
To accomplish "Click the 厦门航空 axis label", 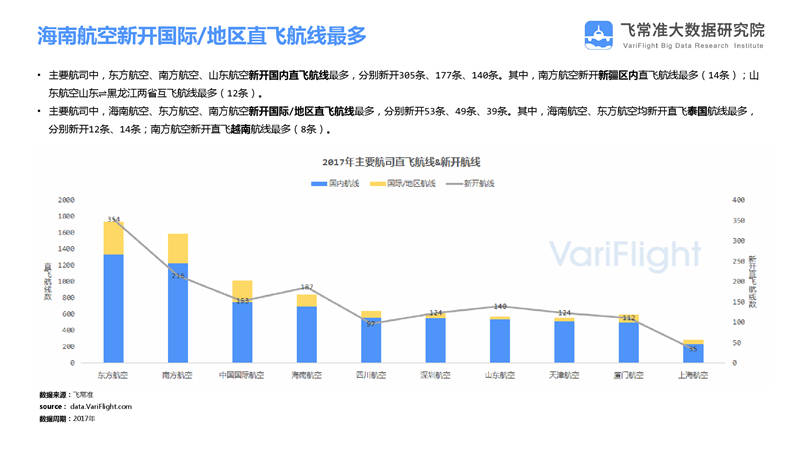I will tap(629, 375).
